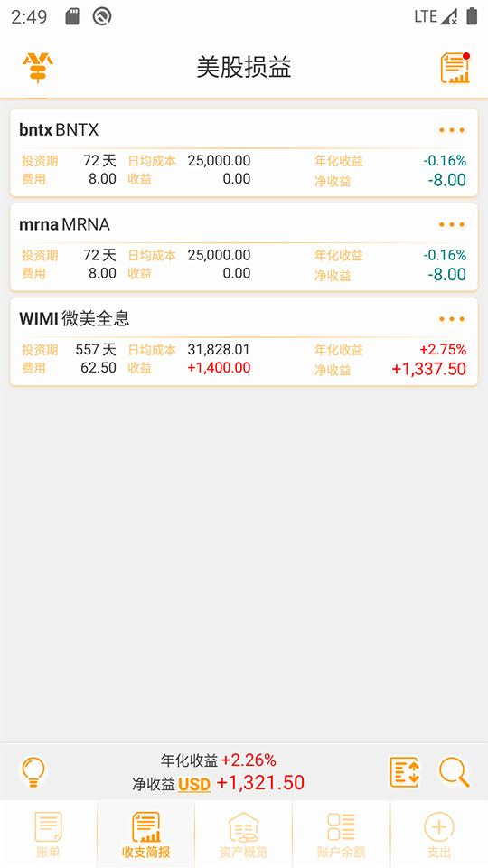Open the 账单 bills tab
This screenshot has height=868, width=488.
tap(48, 835)
